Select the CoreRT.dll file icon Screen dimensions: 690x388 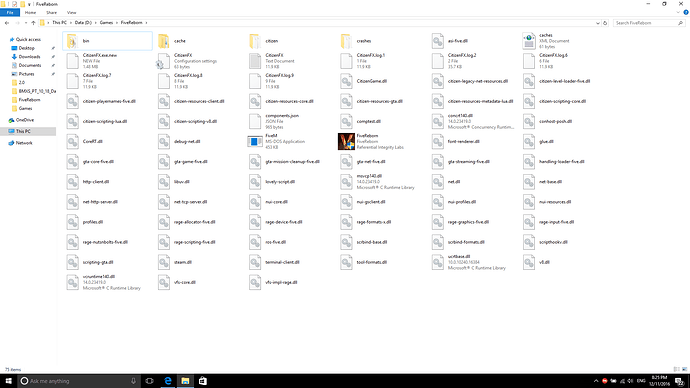point(73,142)
